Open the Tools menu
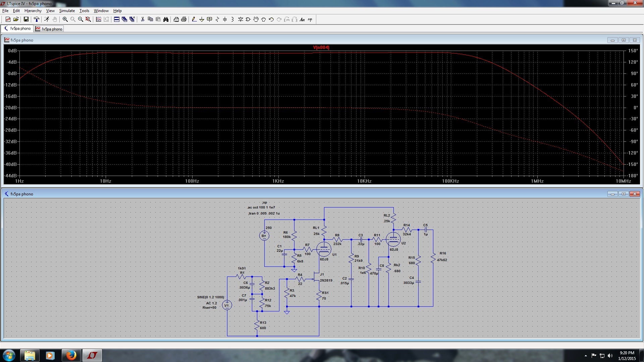This screenshot has width=644, height=362. [84, 11]
